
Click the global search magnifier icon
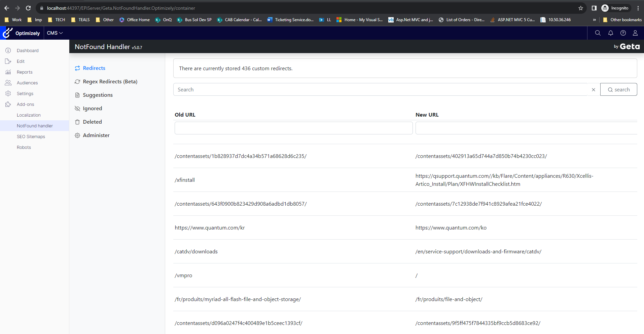click(598, 33)
